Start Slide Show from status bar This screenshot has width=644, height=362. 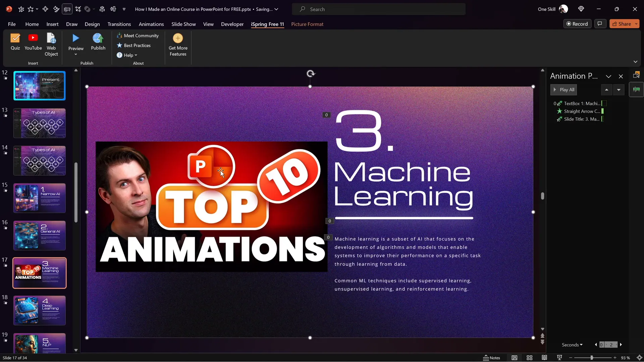pos(559,358)
